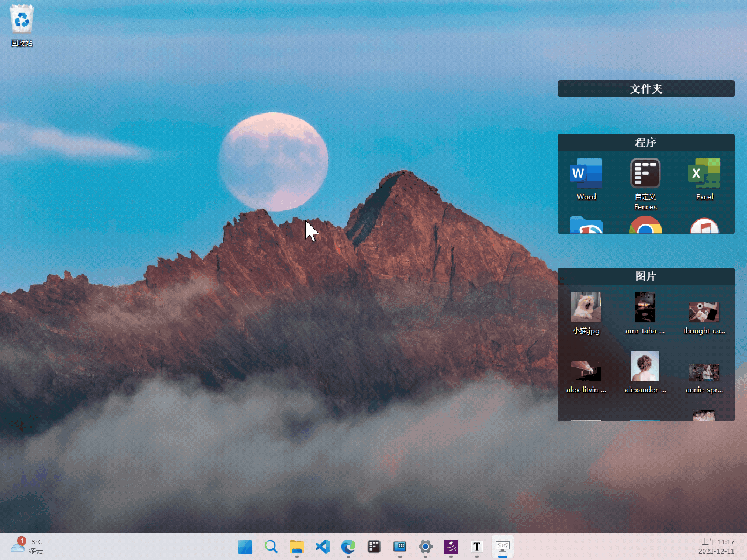Click the 程序 fence title bar

coord(646,143)
